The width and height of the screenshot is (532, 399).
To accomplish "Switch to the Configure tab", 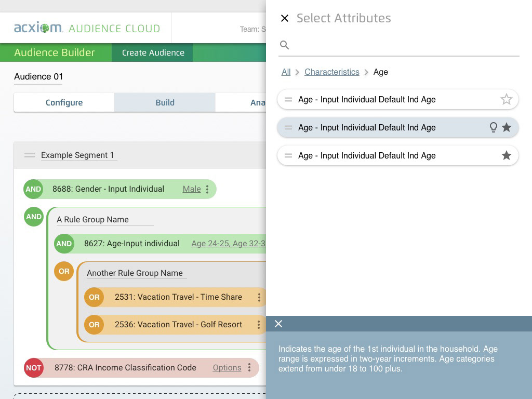I will click(64, 102).
